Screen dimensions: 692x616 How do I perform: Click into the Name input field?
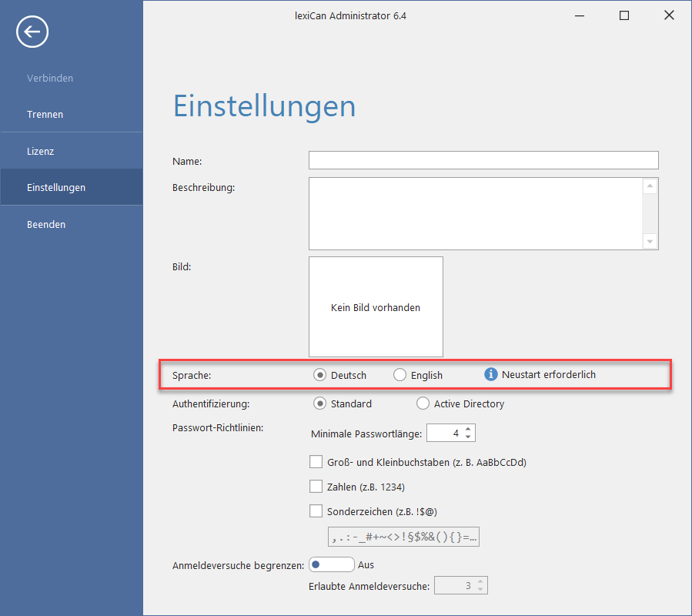click(483, 160)
